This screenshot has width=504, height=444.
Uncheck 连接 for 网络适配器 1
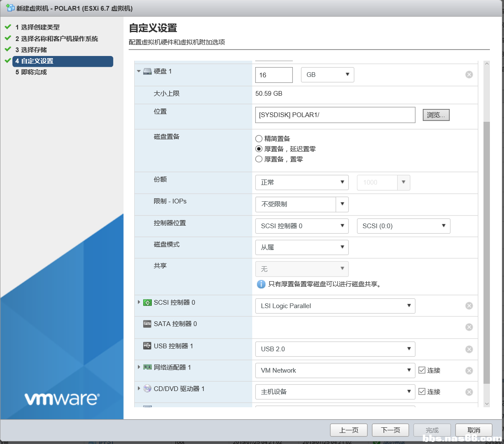422,370
